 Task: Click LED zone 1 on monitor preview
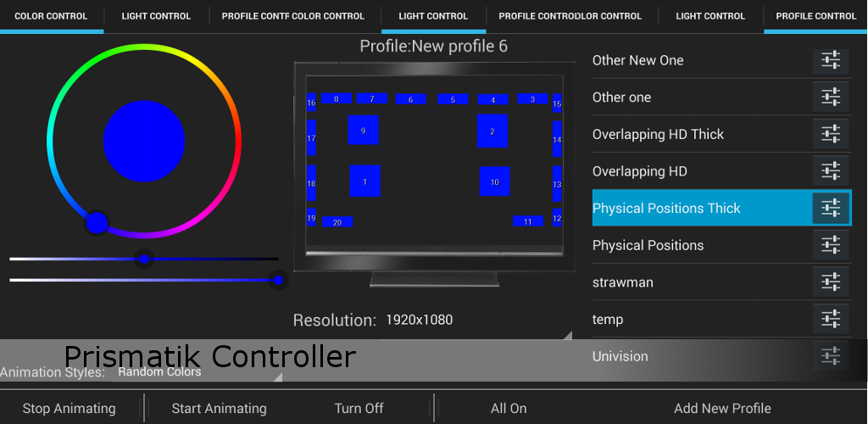(364, 181)
